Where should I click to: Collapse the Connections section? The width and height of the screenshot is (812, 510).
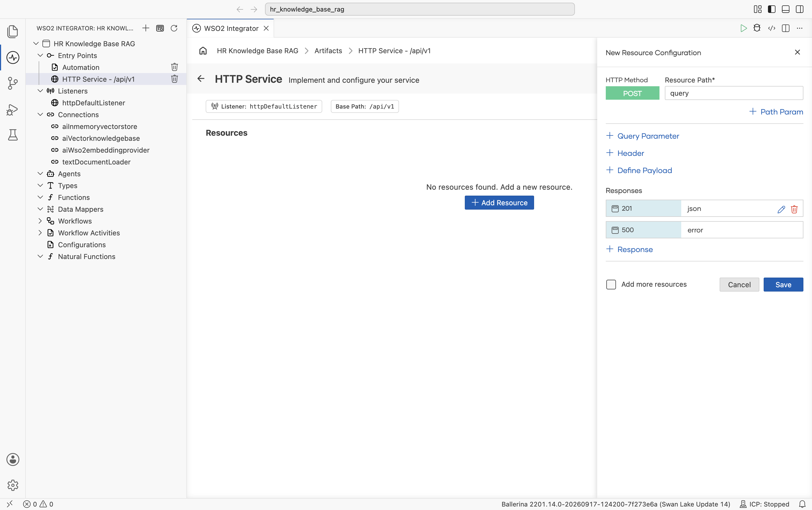click(40, 114)
